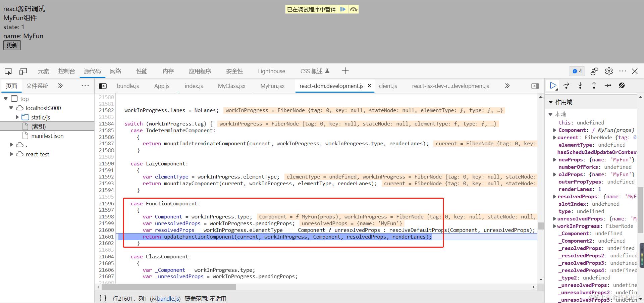Viewport: 644px width, 303px height.
Task: Open DevTools customize ellipsis menu
Action: pyautogui.click(x=623, y=71)
